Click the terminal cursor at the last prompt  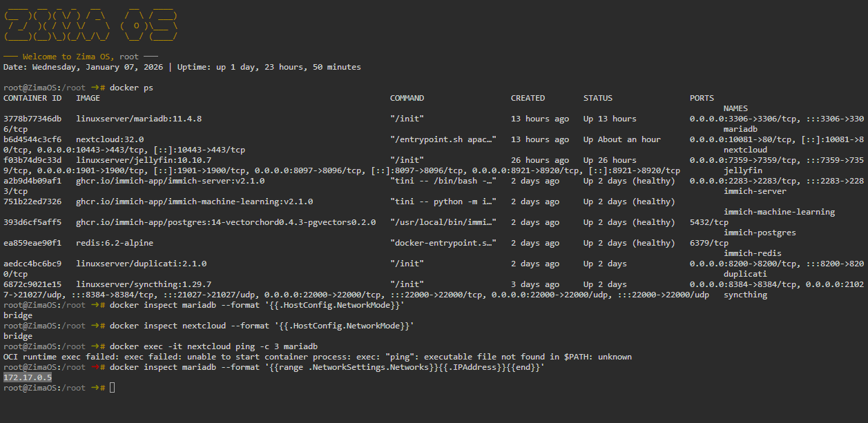coord(112,388)
